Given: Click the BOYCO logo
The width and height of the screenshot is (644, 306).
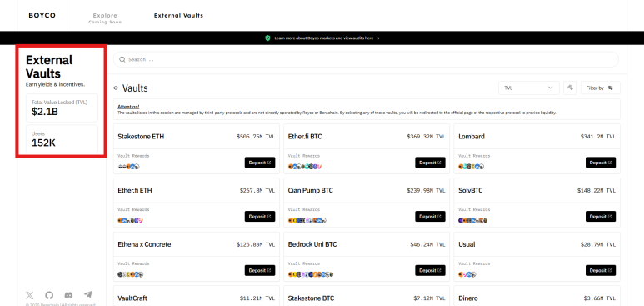Looking at the screenshot, I should (x=42, y=15).
